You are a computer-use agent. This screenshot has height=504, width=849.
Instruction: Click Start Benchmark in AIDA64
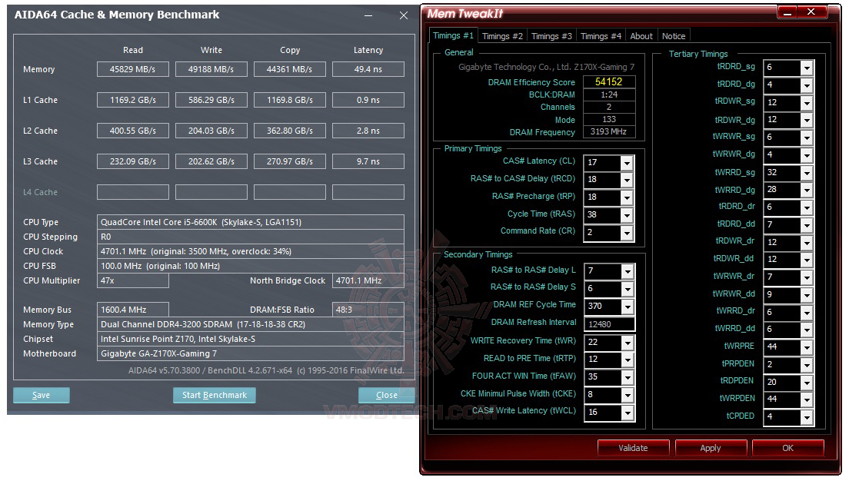click(215, 395)
